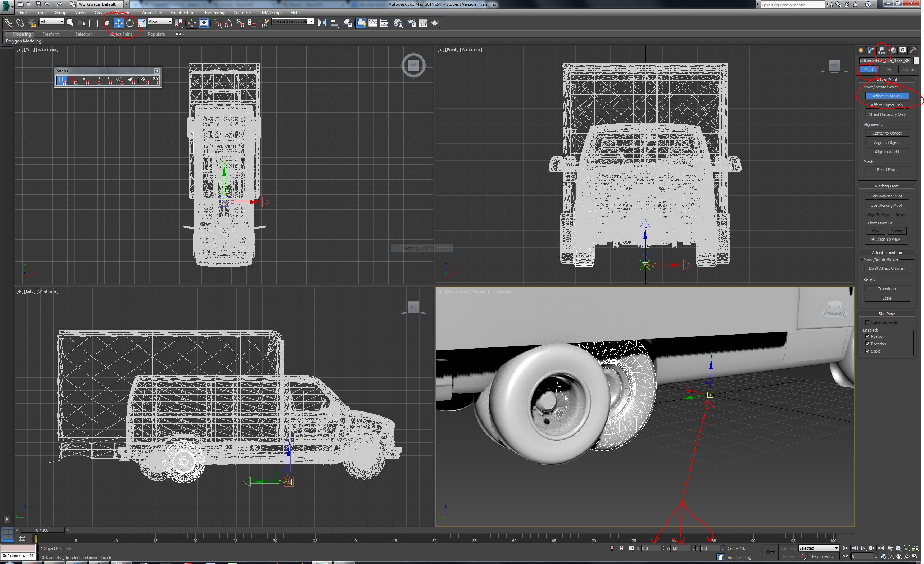This screenshot has height=564, width=924.
Task: Open the Render Setup teapot icon
Action: pos(412,23)
